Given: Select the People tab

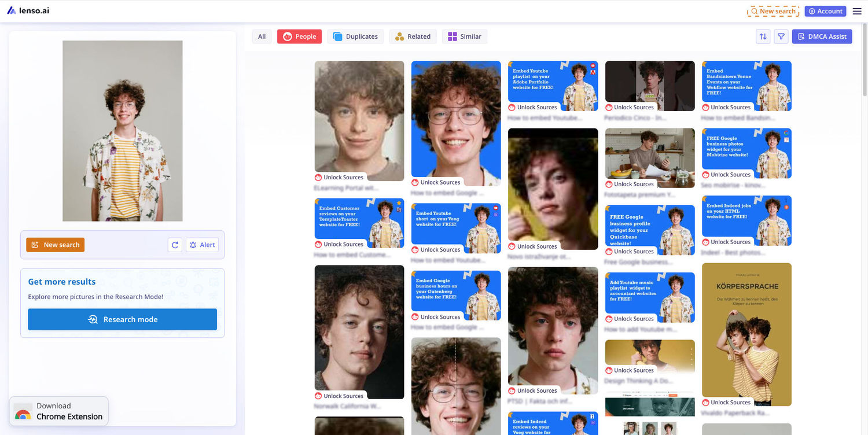Looking at the screenshot, I should [299, 36].
